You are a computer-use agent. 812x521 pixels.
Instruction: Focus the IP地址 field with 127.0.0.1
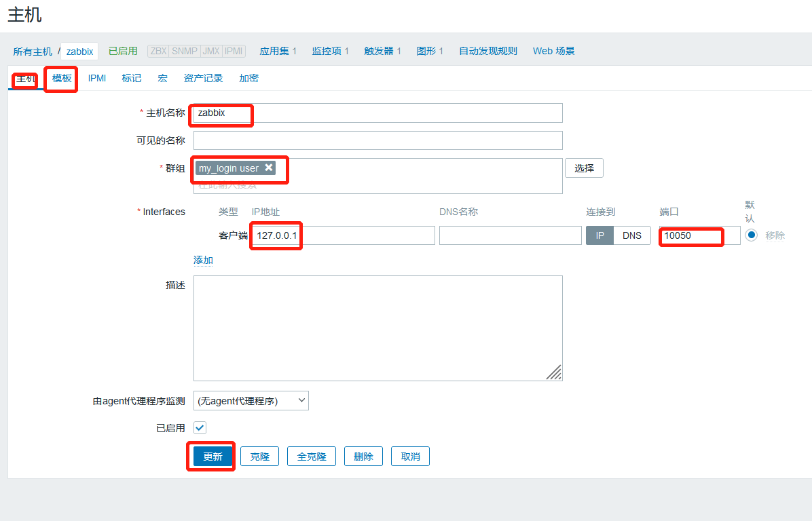coord(344,235)
